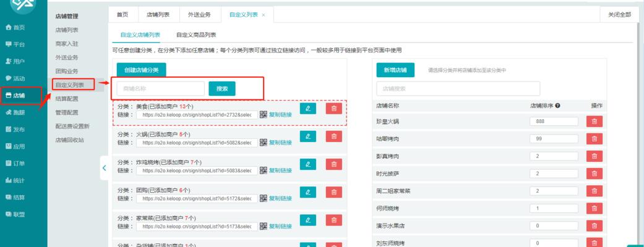This screenshot has height=247, width=644.
Task: Show the QR code for the 炸鸡烧烤 link
Action: coord(264,170)
